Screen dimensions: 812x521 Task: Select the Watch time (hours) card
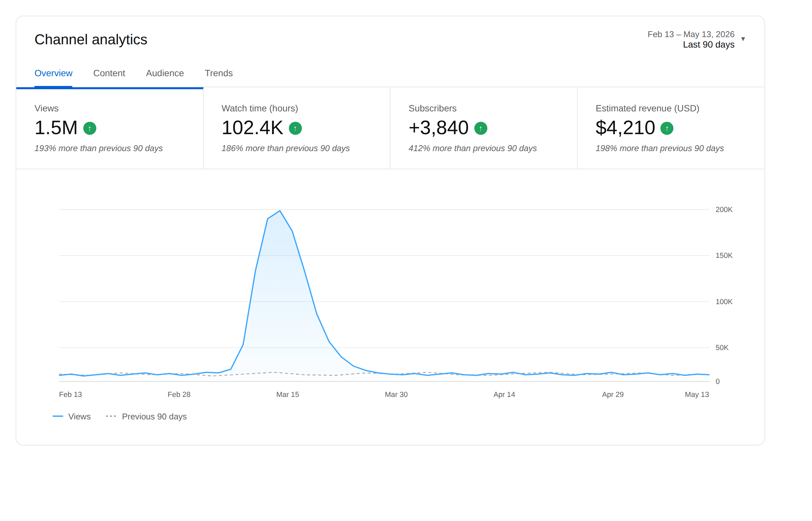tap(297, 128)
